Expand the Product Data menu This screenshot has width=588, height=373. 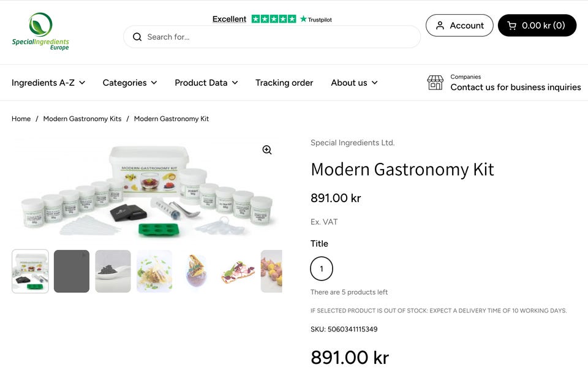tap(206, 83)
